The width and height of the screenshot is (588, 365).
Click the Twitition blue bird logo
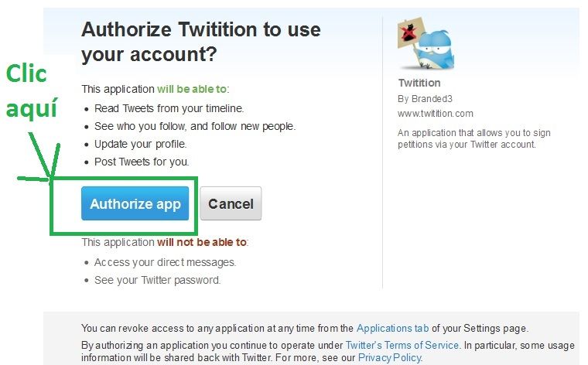(x=435, y=49)
